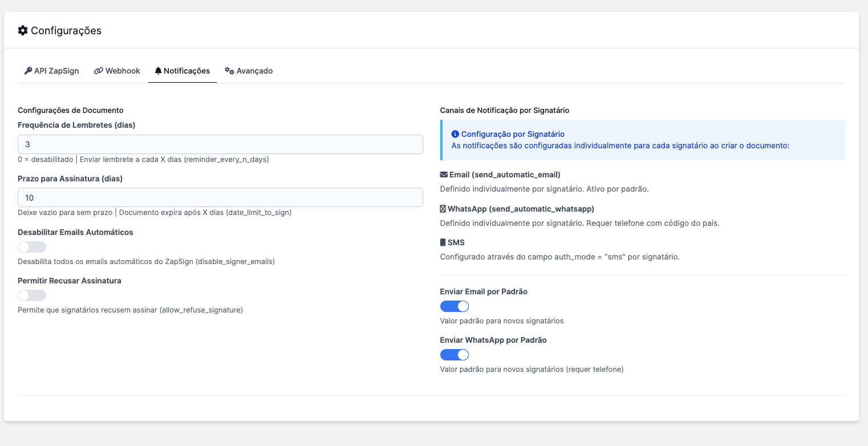Click the bell icon on Notificações tab
868x446 pixels.
click(157, 70)
